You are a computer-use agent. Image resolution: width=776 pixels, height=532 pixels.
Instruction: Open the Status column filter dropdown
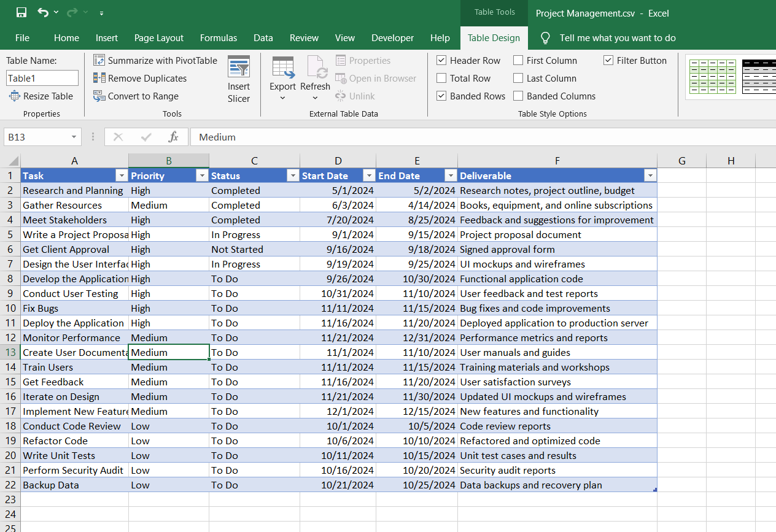[x=293, y=175]
